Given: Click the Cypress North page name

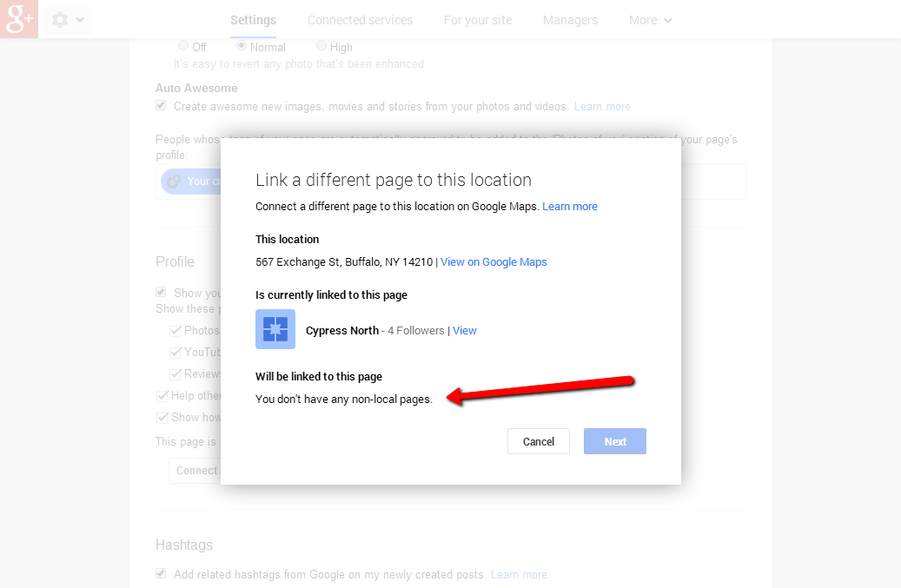Looking at the screenshot, I should click(342, 330).
